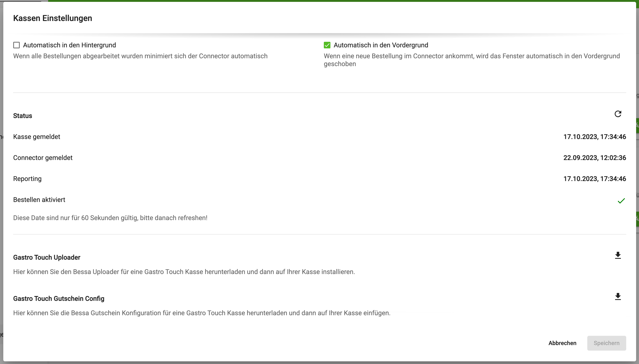Download the Gastro Touch Gutschein Config
The image size is (639, 364).
pyautogui.click(x=618, y=296)
